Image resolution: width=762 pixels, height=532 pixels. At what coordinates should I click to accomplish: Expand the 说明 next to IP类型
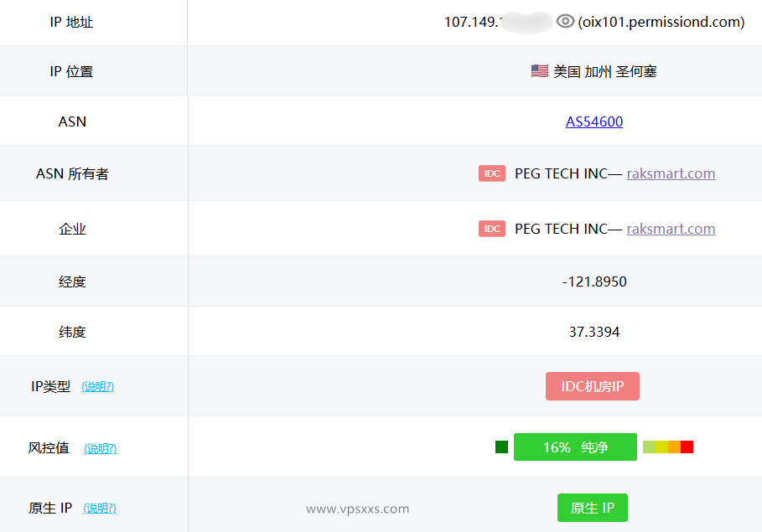tap(97, 386)
